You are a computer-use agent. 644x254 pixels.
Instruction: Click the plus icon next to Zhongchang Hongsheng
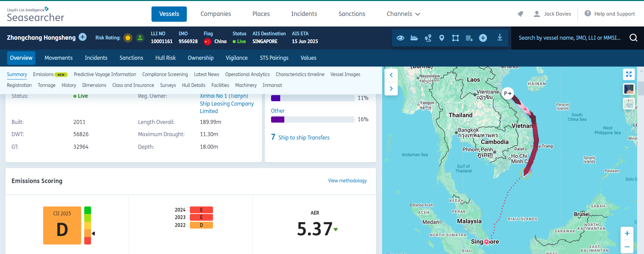point(83,37)
